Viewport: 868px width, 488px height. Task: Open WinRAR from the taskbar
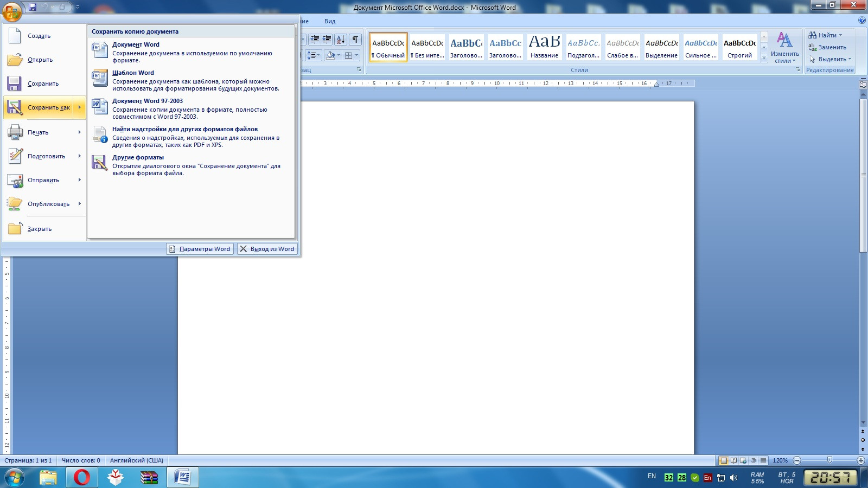[149, 477]
